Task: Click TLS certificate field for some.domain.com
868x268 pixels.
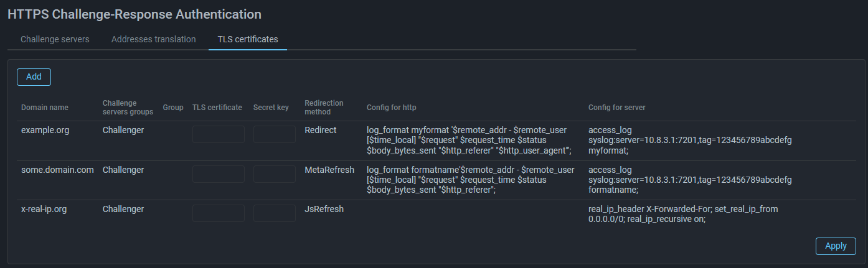Action: click(218, 174)
